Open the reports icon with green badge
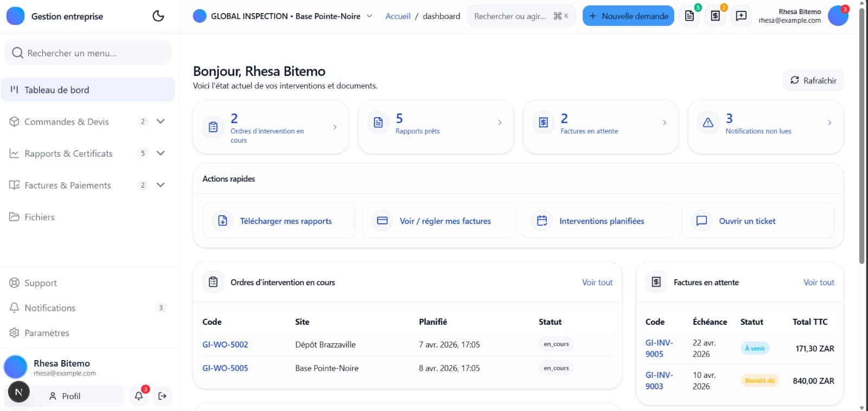868x411 pixels. [690, 16]
